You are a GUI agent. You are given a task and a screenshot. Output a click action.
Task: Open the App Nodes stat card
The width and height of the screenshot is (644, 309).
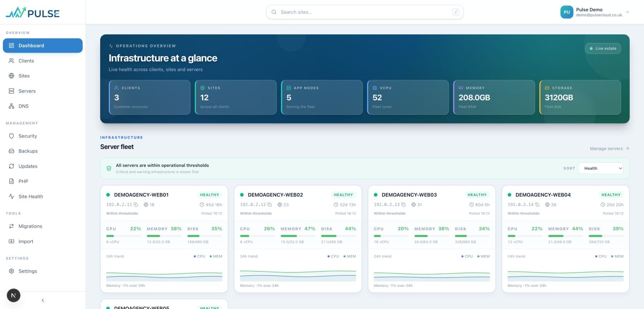322,97
